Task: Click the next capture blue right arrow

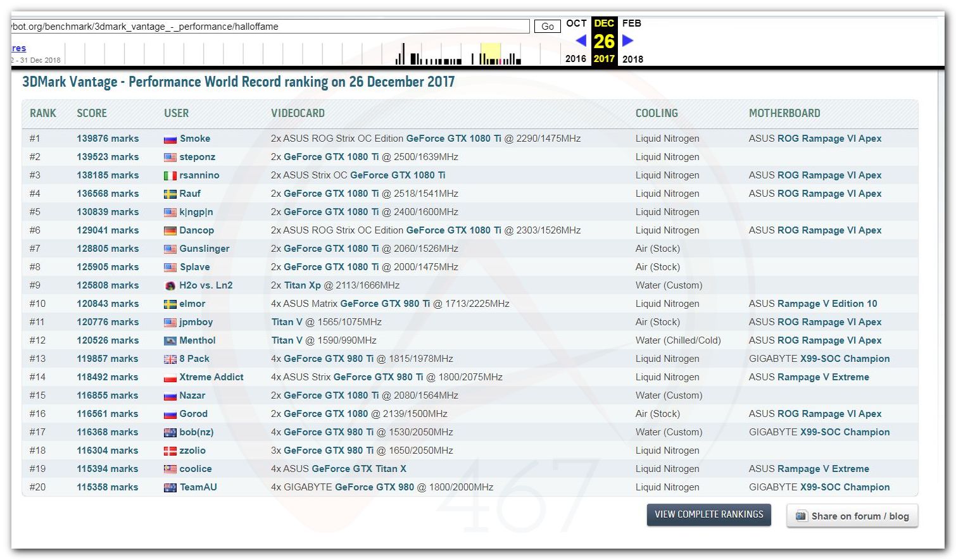Action: [x=627, y=40]
